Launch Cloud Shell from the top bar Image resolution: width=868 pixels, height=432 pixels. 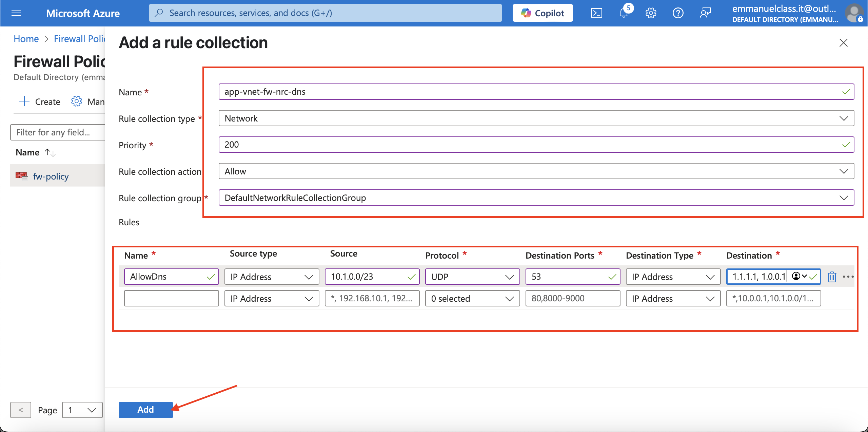tap(596, 13)
